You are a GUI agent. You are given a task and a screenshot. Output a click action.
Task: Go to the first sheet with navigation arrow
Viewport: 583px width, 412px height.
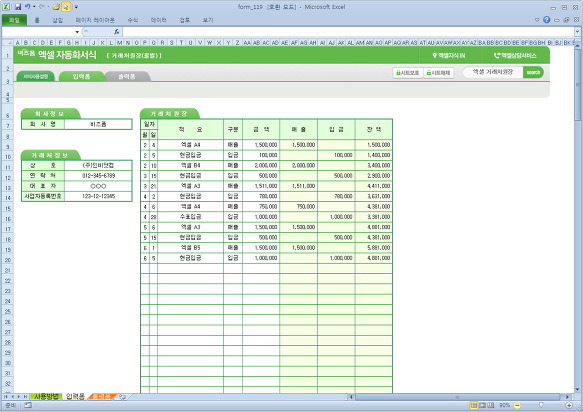pos(6,397)
